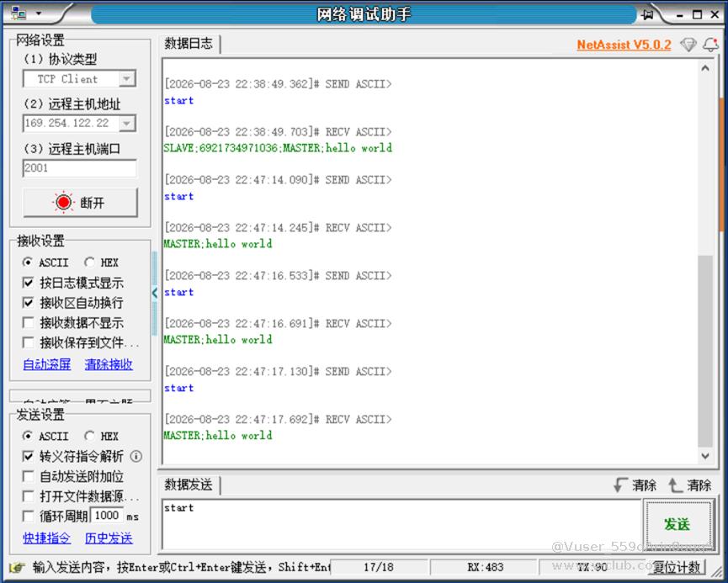Click the cycle period 1000 ms field
The image size is (728, 583).
click(x=107, y=515)
